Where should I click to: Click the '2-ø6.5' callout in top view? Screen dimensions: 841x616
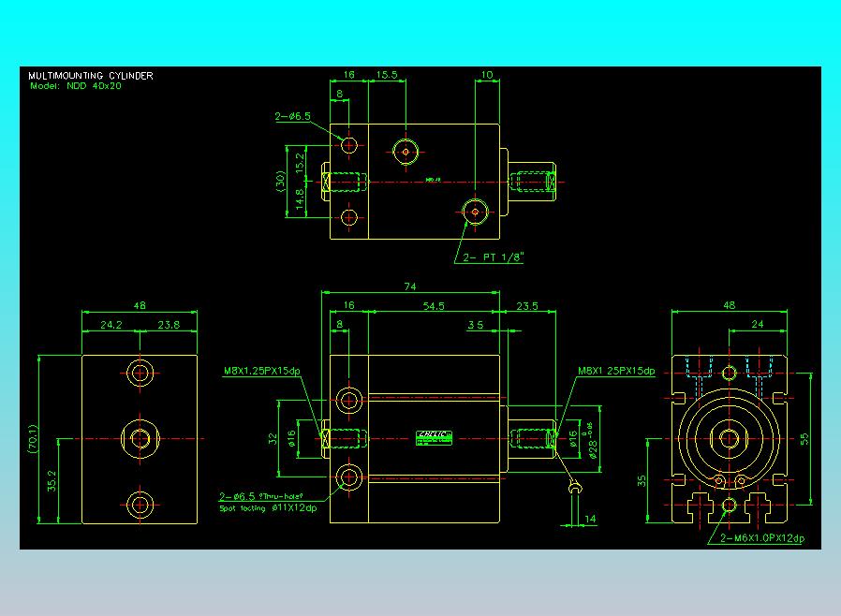(x=292, y=116)
